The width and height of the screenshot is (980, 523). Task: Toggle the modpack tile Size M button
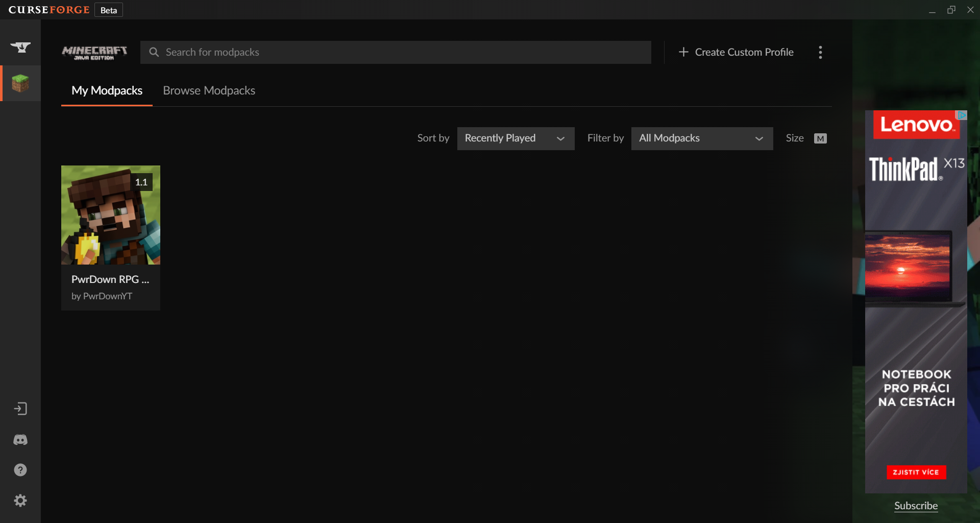(x=820, y=138)
